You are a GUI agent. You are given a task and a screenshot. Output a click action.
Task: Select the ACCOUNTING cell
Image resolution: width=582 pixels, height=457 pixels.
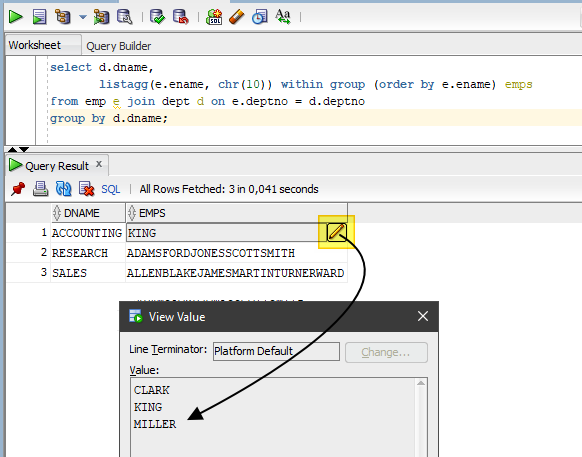pos(87,233)
